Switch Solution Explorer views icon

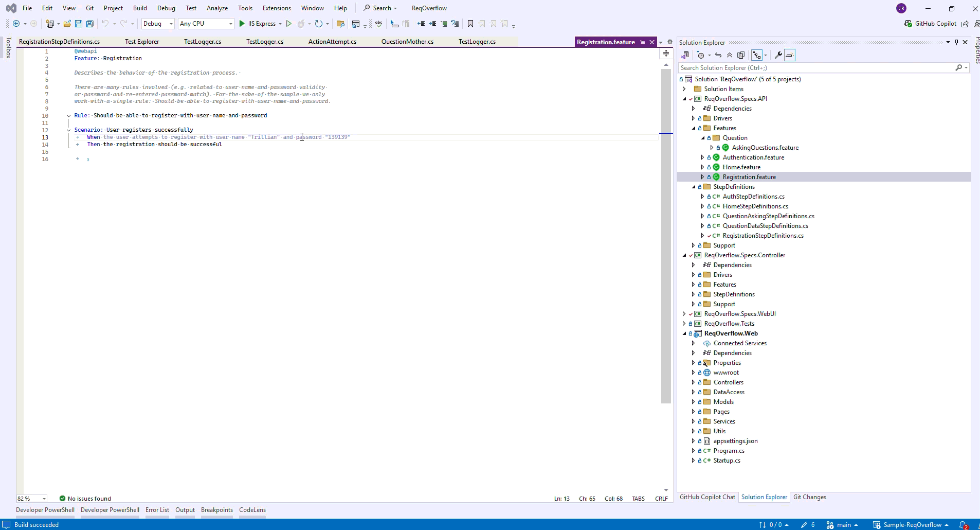(x=685, y=55)
